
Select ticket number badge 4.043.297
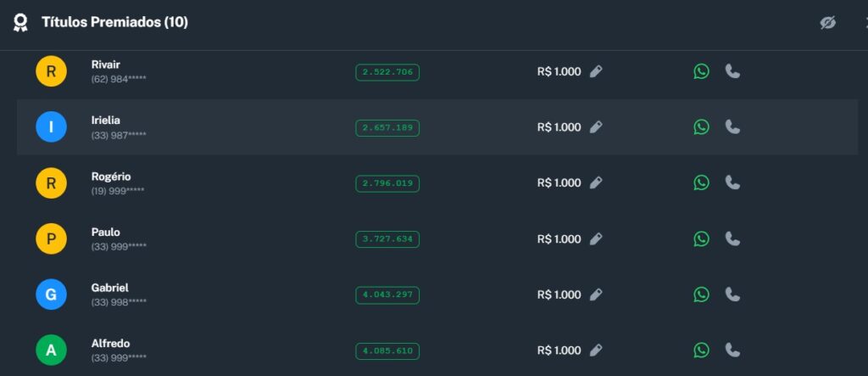(387, 295)
